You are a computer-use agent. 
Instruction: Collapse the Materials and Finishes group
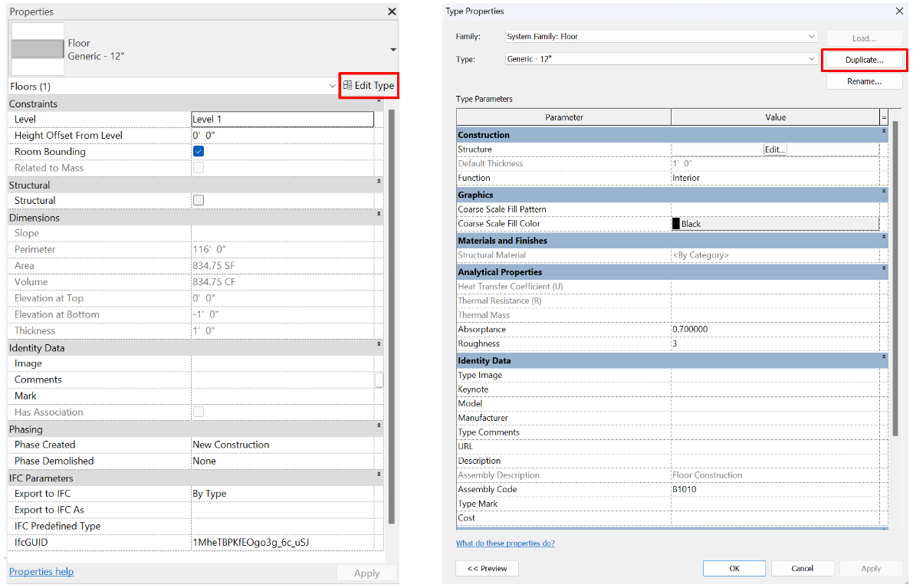click(883, 238)
